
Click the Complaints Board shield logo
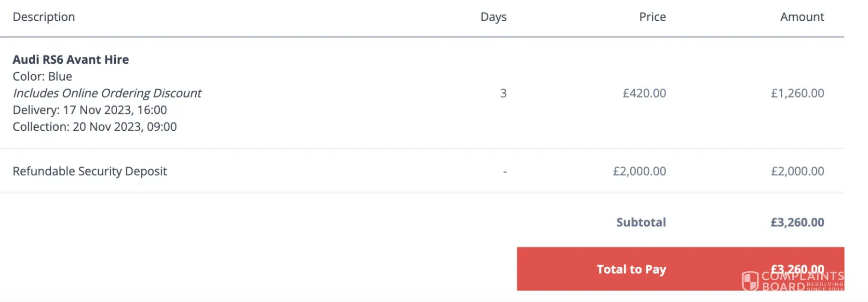(750, 281)
